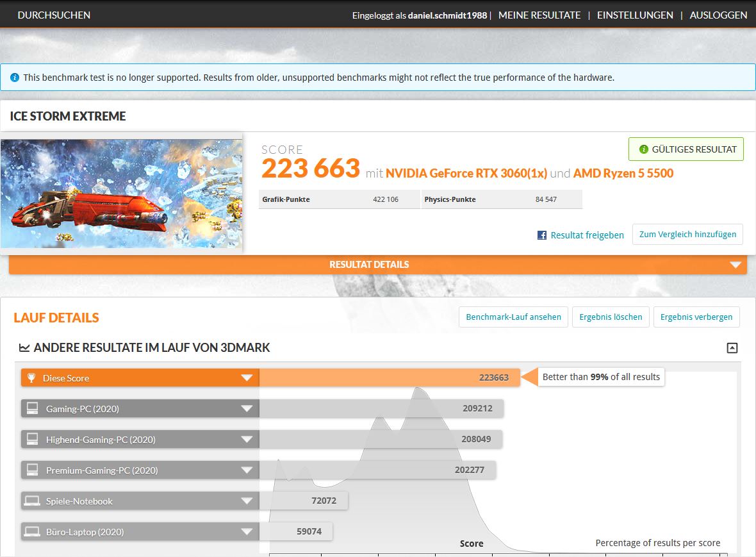Click the laptop icon beside Spiele-Notebook
This screenshot has height=557, width=756.
(32, 501)
